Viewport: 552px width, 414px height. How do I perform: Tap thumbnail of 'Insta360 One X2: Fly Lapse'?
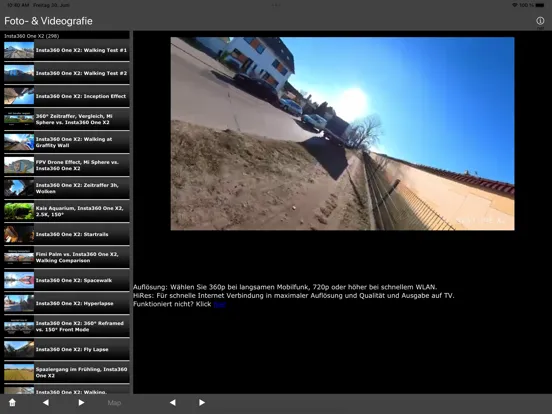point(19,349)
